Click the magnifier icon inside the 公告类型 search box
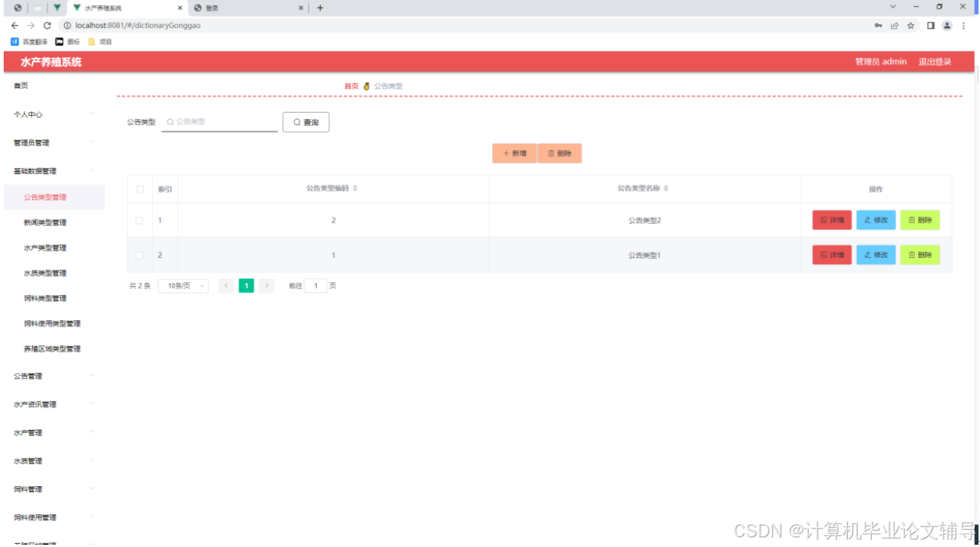The image size is (980, 547). [171, 121]
